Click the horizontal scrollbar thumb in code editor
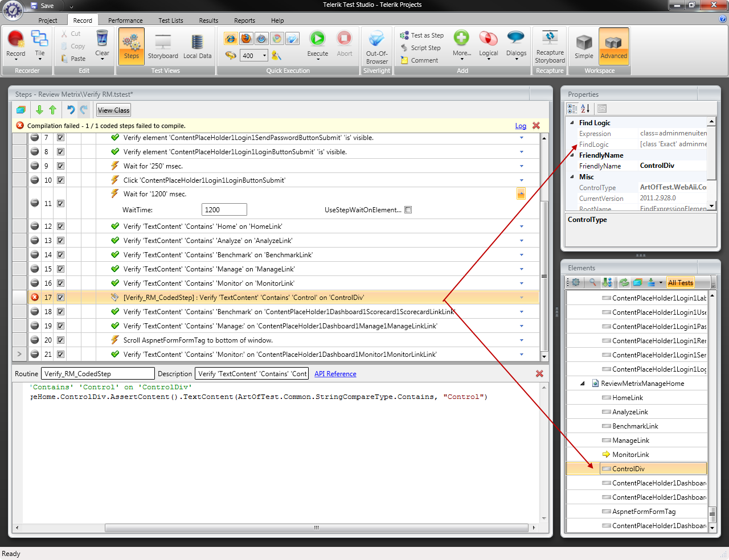Screen dimensions: 729x560 tap(316, 528)
